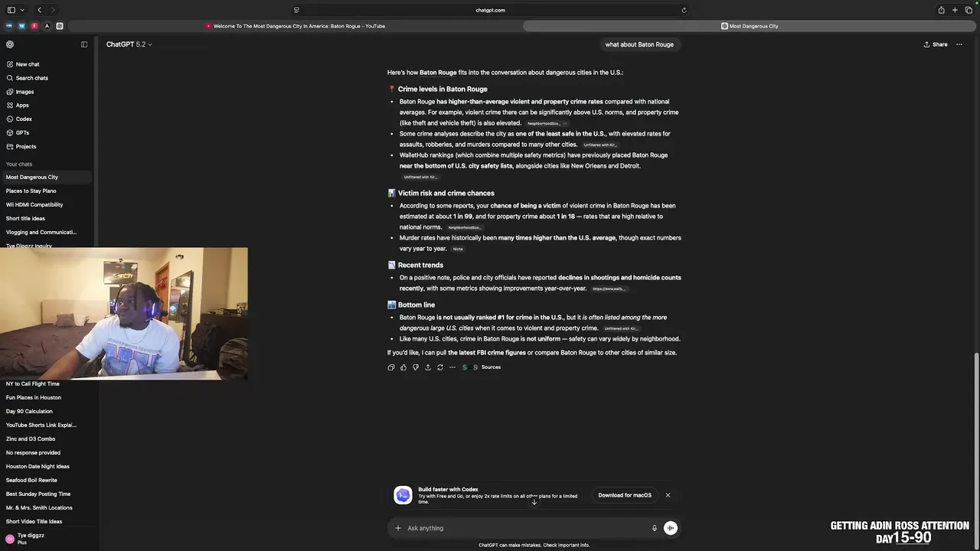Image resolution: width=980 pixels, height=551 pixels.
Task: Open conversation options ellipsis beside Share
Action: 959,44
